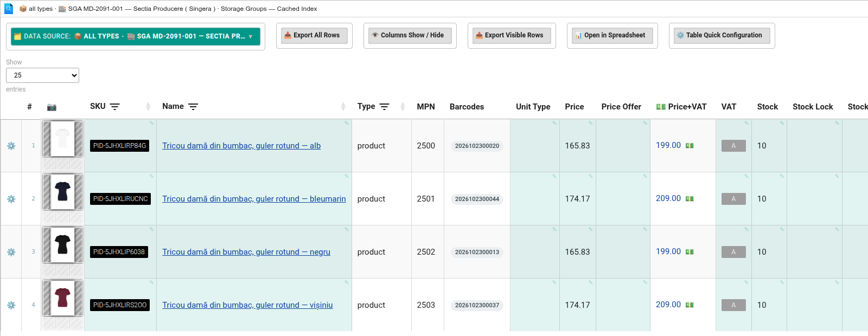The height and width of the screenshot is (336, 868).
Task: Open the Show entries count dropdown
Action: coord(42,75)
